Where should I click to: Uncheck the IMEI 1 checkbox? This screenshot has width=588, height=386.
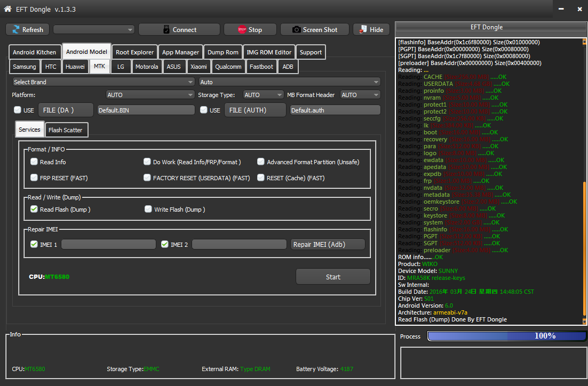point(34,244)
